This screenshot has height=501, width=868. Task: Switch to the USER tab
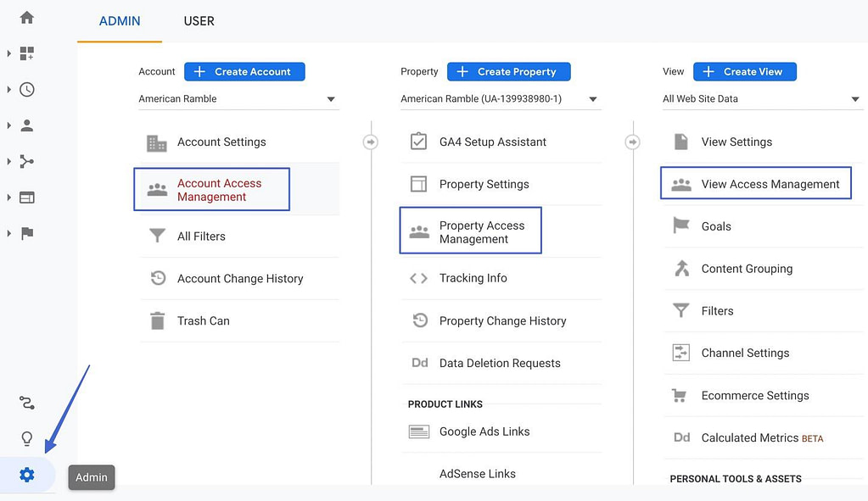point(199,21)
